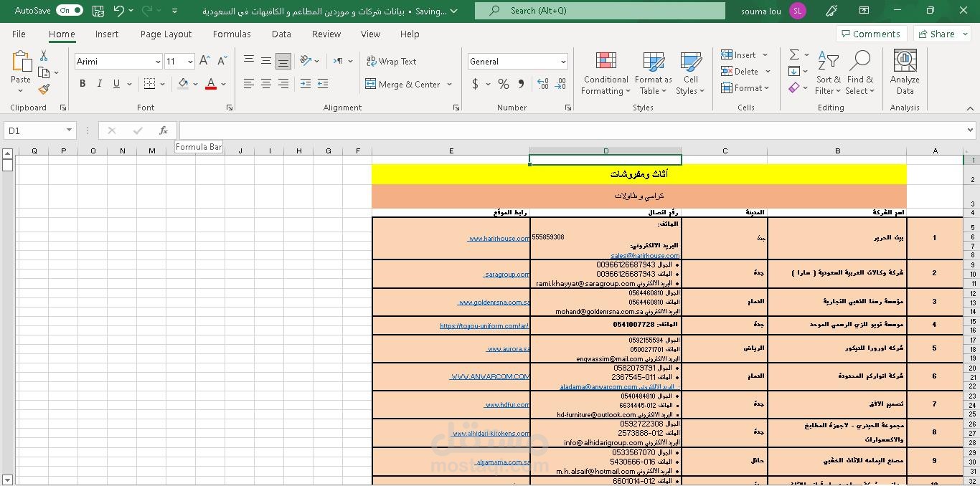
Task: Toggle Wrap Text for the cell
Action: tap(391, 62)
